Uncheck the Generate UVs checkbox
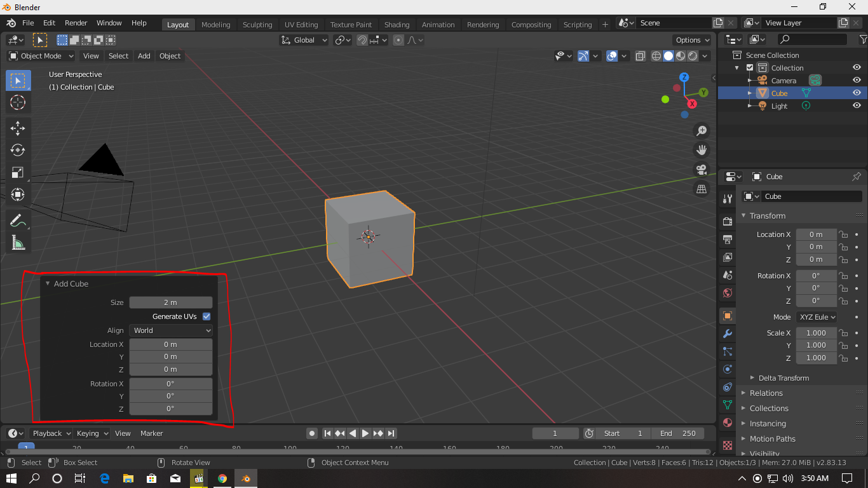Image resolution: width=868 pixels, height=488 pixels. pos(207,316)
